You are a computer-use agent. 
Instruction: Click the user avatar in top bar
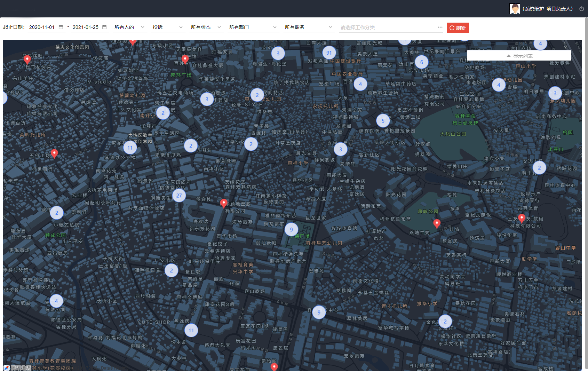pyautogui.click(x=515, y=9)
